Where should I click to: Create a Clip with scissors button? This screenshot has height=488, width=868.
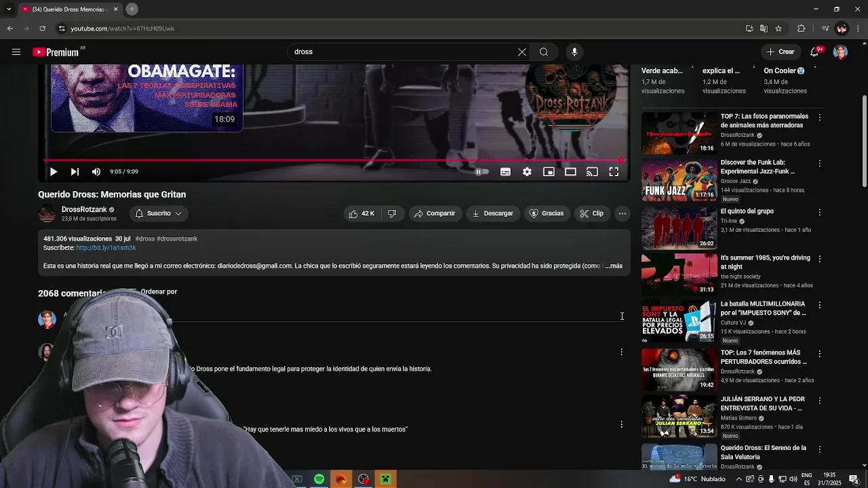591,213
